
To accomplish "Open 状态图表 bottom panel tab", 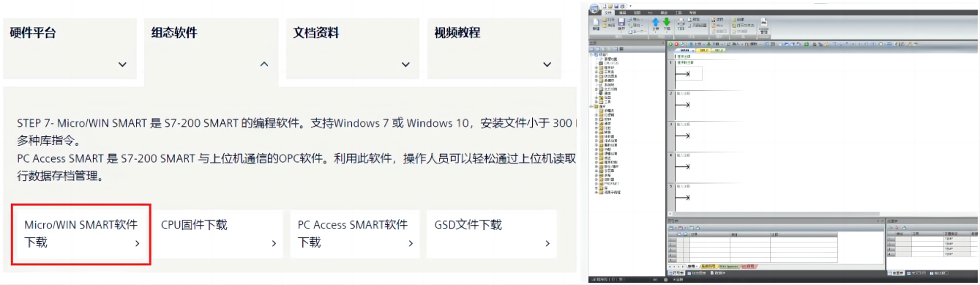I will pos(697,273).
